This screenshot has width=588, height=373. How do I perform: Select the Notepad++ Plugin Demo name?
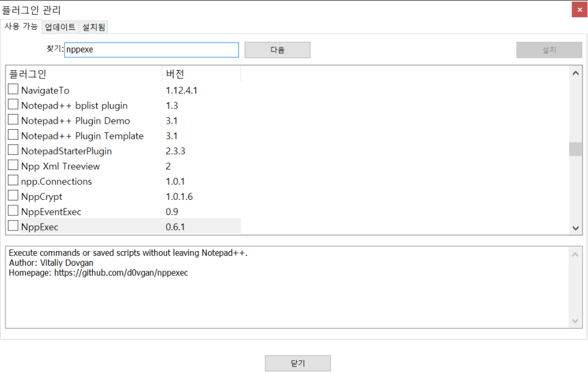point(75,121)
